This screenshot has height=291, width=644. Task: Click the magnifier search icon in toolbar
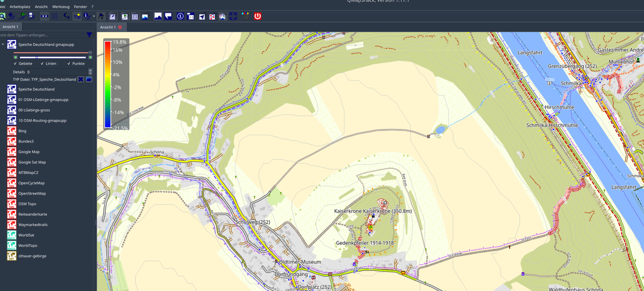click(2, 16)
